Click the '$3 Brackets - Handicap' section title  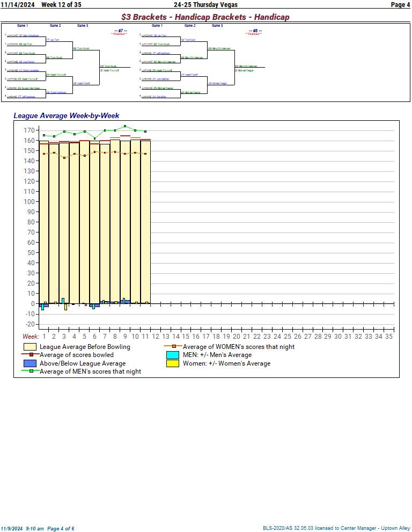(x=205, y=17)
